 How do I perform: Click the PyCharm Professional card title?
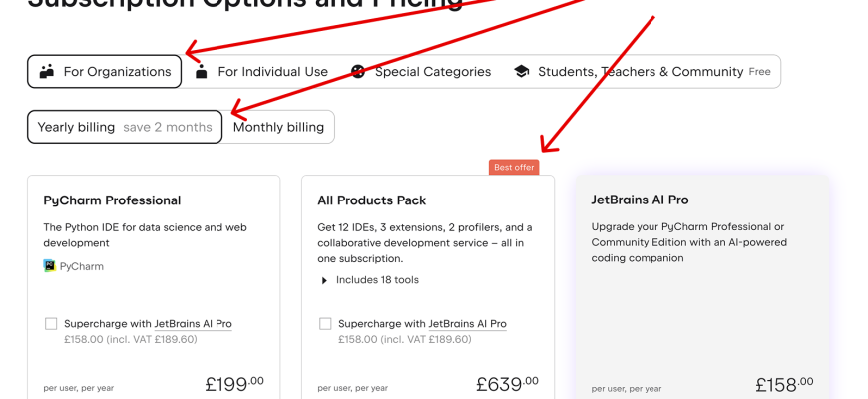coord(112,200)
